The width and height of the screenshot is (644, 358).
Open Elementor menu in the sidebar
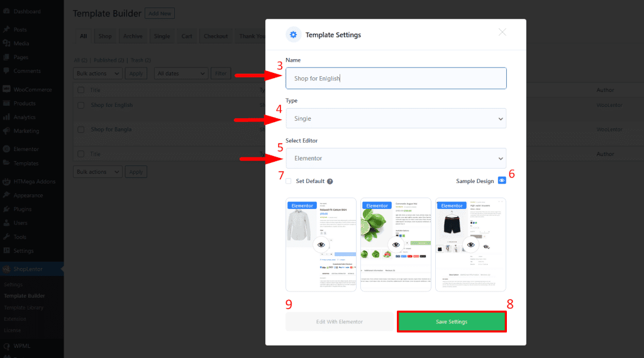(26, 149)
